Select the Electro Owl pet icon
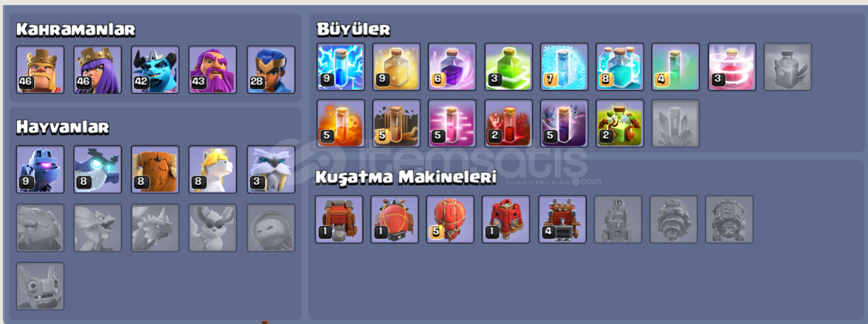This screenshot has height=324, width=868. point(98,169)
